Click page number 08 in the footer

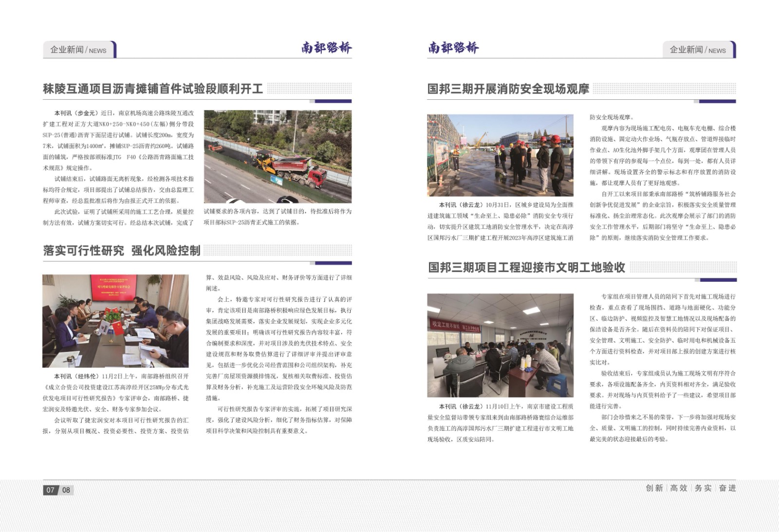pos(66,490)
